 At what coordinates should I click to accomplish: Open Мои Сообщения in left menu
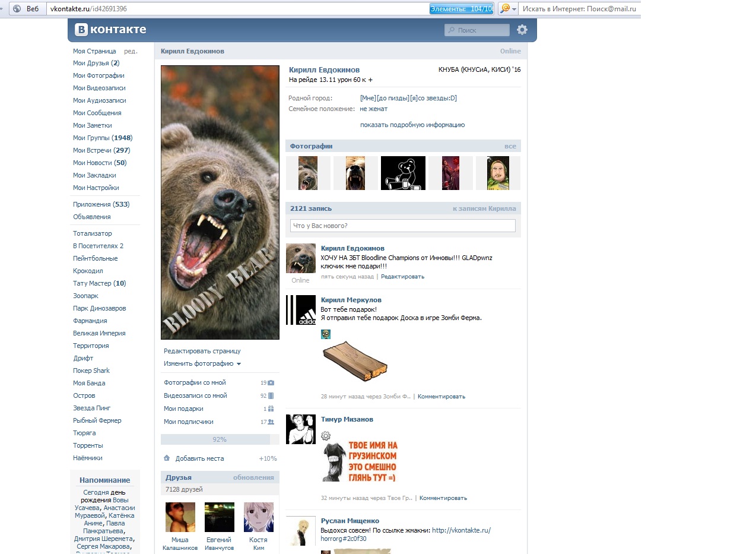97,113
